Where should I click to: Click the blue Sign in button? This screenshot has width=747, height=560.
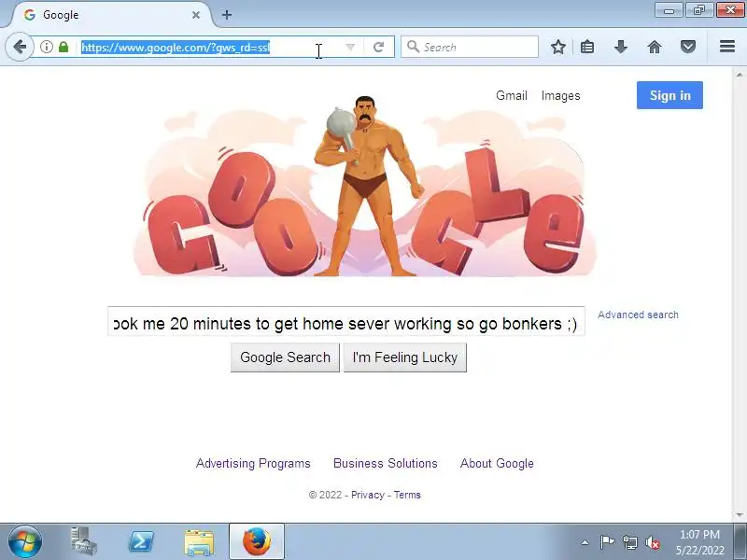click(669, 95)
